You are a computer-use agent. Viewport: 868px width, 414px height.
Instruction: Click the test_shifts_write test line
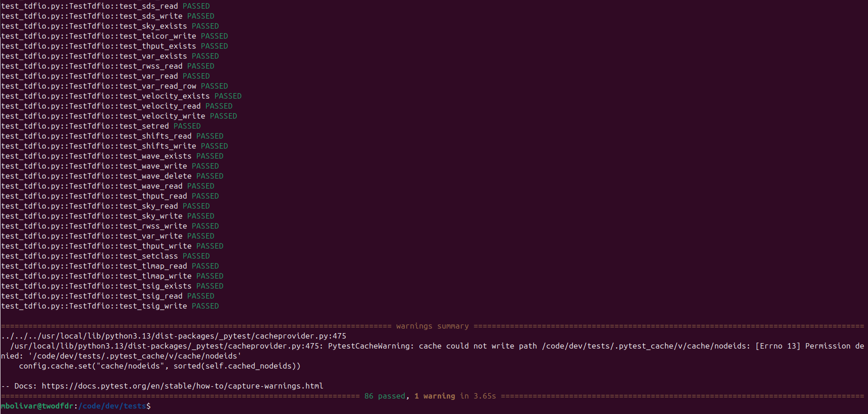pyautogui.click(x=114, y=146)
